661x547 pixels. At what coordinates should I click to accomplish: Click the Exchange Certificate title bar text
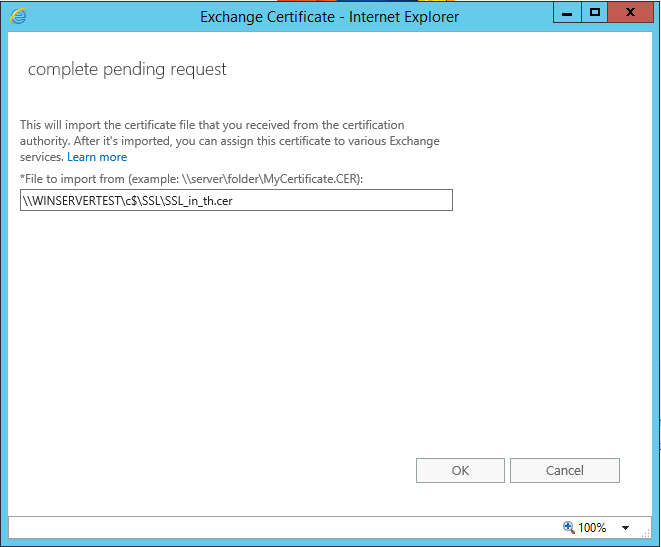(329, 17)
